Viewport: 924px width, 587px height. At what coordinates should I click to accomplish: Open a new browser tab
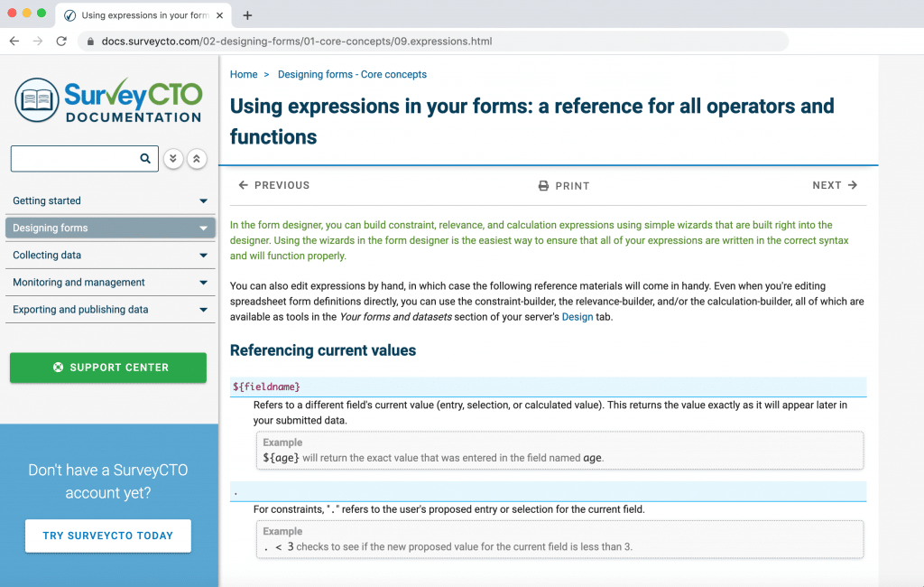[x=247, y=15]
